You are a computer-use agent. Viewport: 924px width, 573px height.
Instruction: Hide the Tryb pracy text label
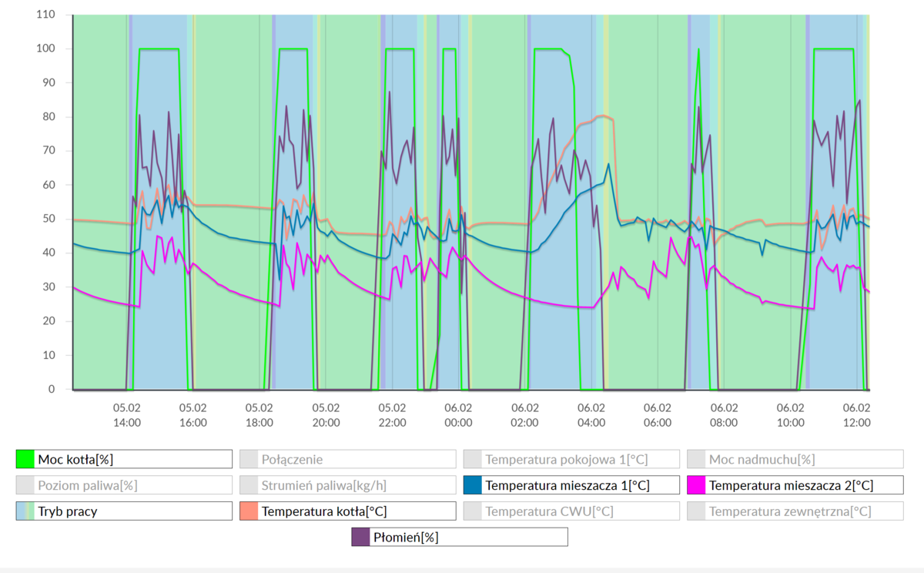[x=68, y=511]
